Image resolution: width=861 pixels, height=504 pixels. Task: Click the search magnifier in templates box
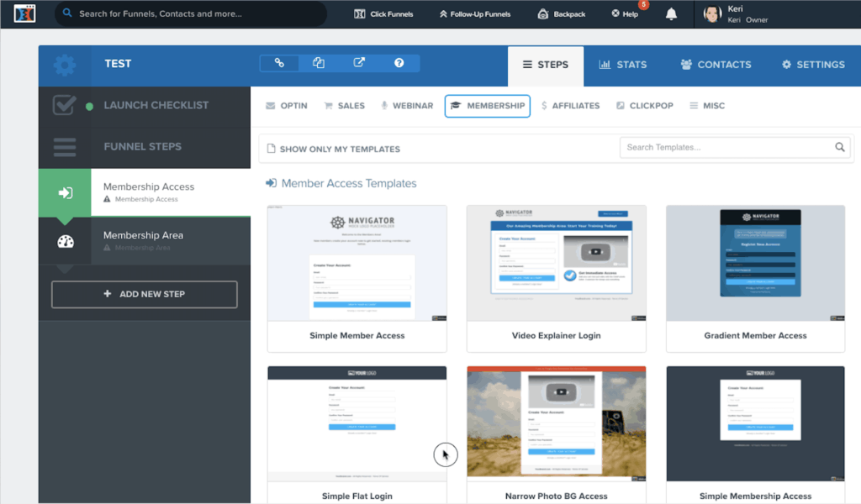tap(840, 147)
